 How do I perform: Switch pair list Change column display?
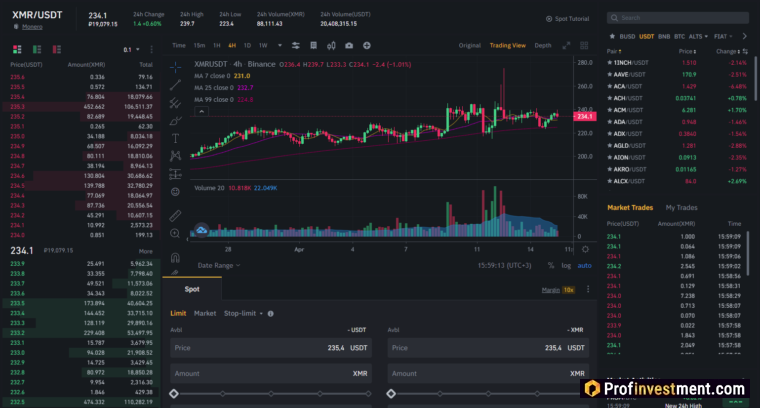click(745, 51)
